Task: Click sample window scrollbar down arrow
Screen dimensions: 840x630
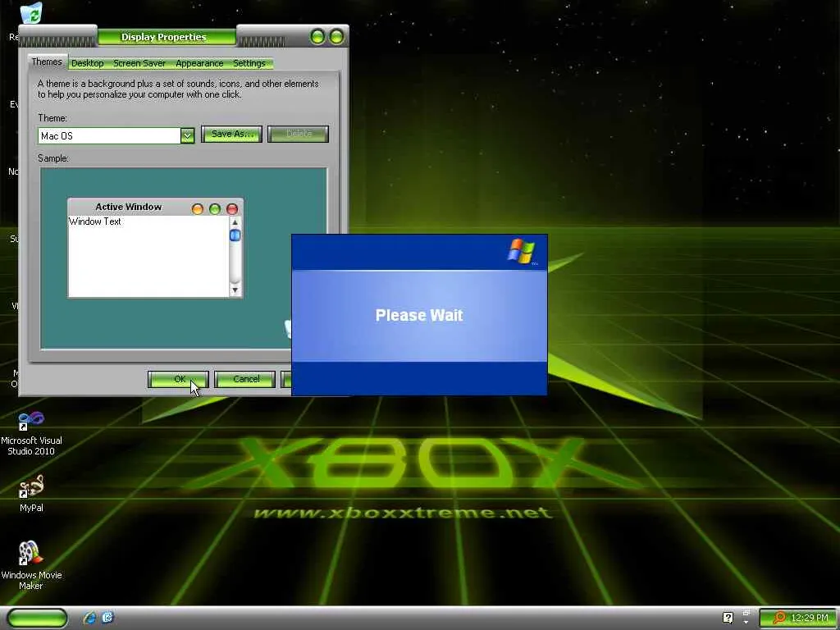Action: 235,290
